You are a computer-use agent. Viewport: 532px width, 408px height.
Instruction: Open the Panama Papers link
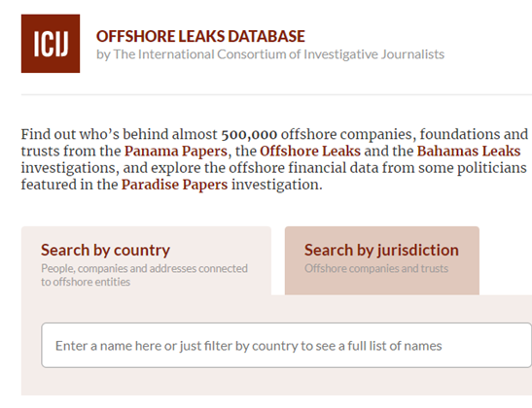coord(176,152)
